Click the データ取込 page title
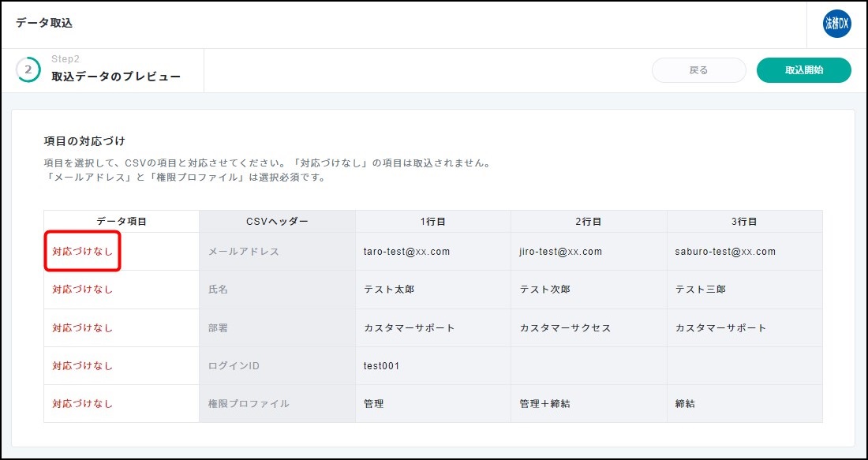This screenshot has width=868, height=460. pyautogui.click(x=44, y=23)
